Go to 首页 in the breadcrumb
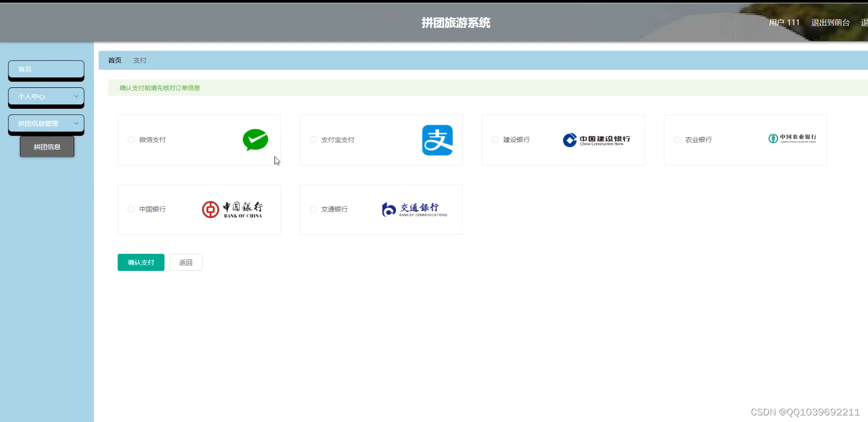Image resolution: width=868 pixels, height=422 pixels. point(114,60)
